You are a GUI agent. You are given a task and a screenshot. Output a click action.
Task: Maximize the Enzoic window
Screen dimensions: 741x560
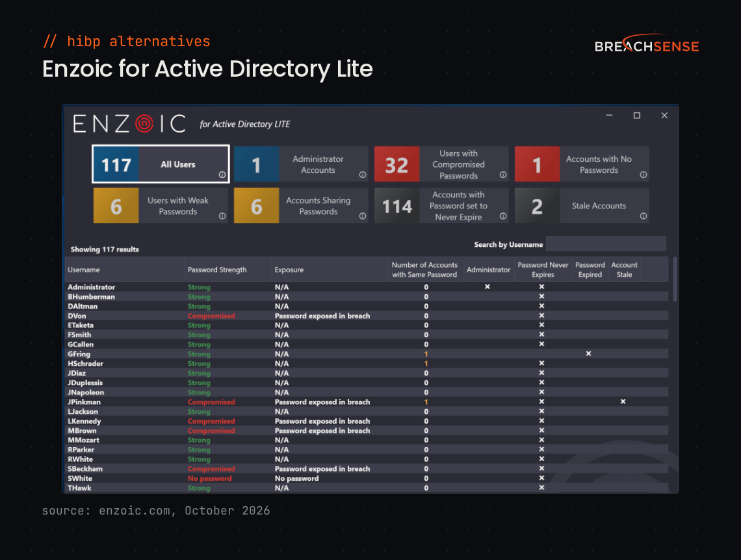click(x=636, y=115)
